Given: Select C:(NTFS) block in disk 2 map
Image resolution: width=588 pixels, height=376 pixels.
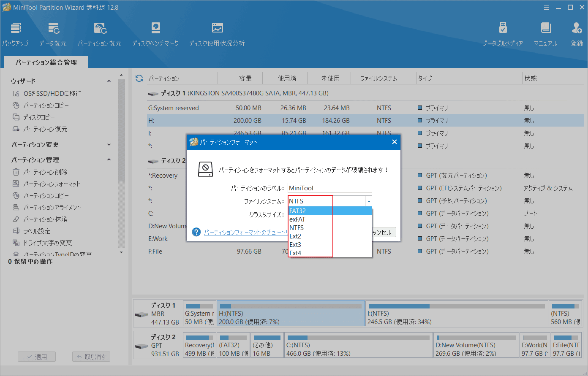Looking at the screenshot, I should pos(359,345).
